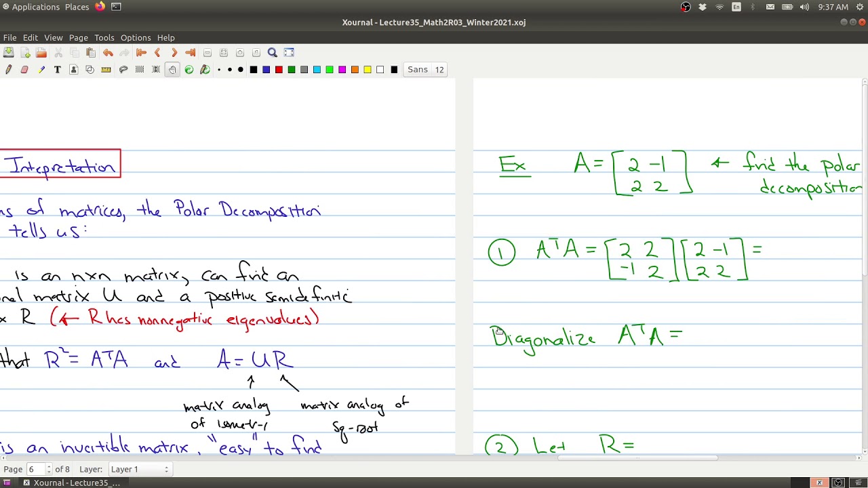Open the Layer 1 dropdown
The height and width of the screenshot is (488, 868).
(139, 469)
